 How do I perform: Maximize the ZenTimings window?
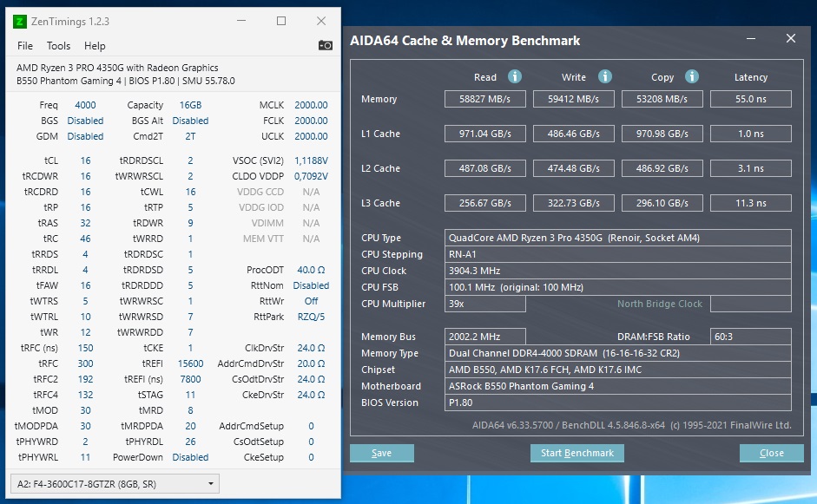(281, 21)
